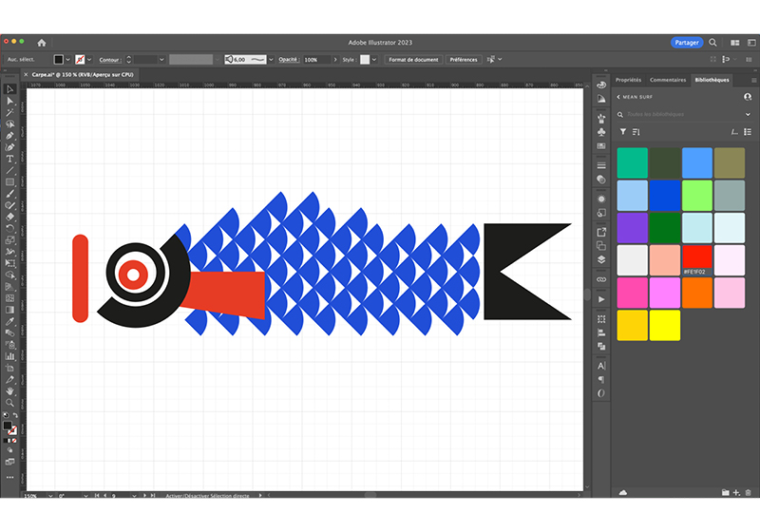Switch to Commentaires tab

coord(668,80)
